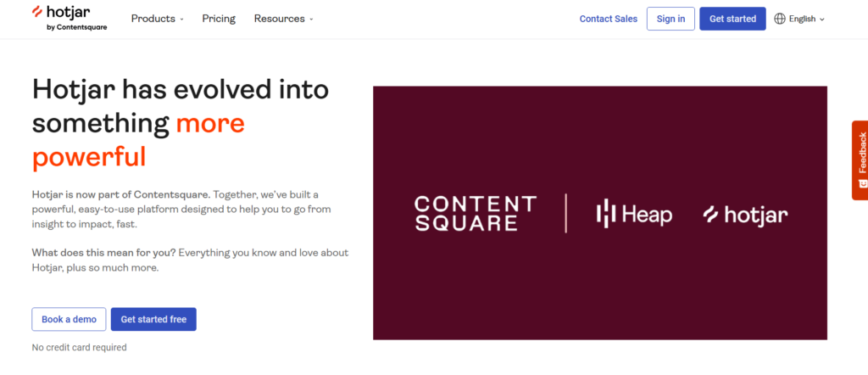Click the globe language icon
The image size is (868, 375).
779,19
